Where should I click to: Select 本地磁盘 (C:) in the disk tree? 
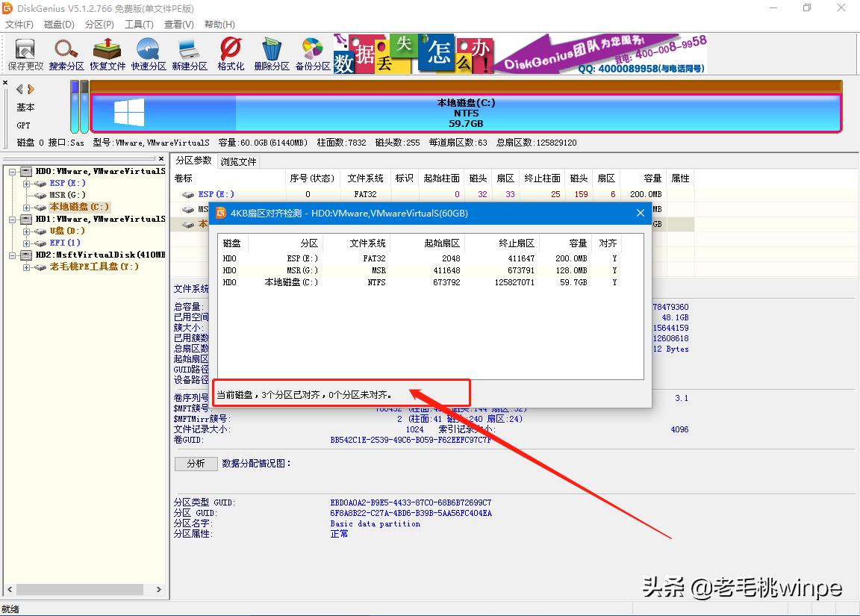tap(80, 207)
